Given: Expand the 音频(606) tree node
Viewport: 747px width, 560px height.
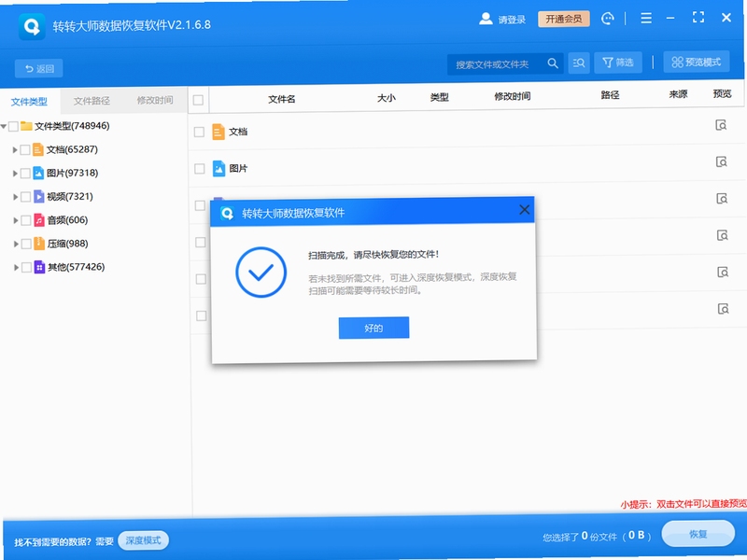Looking at the screenshot, I should [16, 220].
